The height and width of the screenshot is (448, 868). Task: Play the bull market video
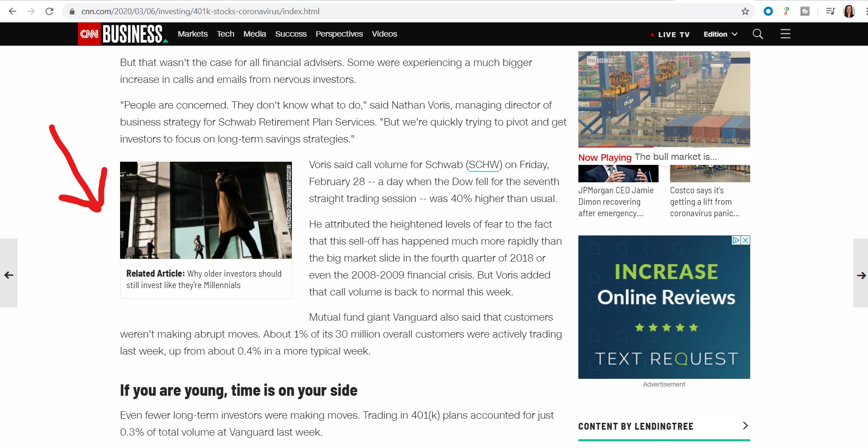[x=664, y=98]
